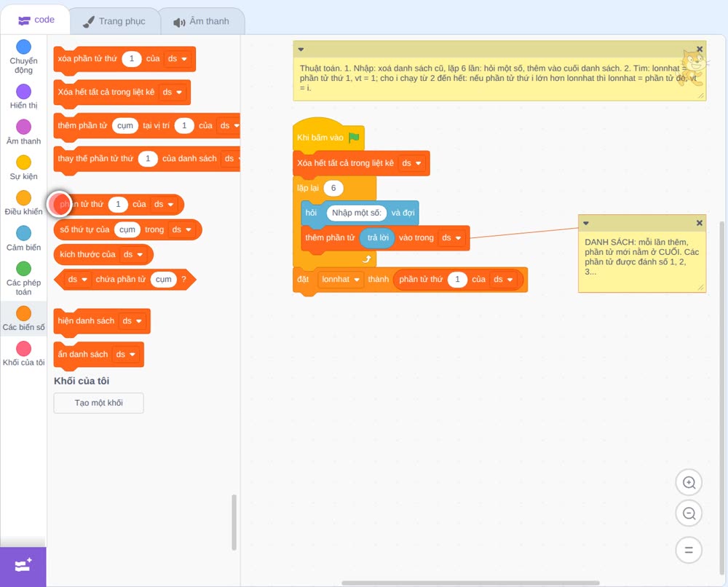Image resolution: width=728 pixels, height=587 pixels.
Task: Click the block palette vertical scrollbar
Action: (234, 522)
